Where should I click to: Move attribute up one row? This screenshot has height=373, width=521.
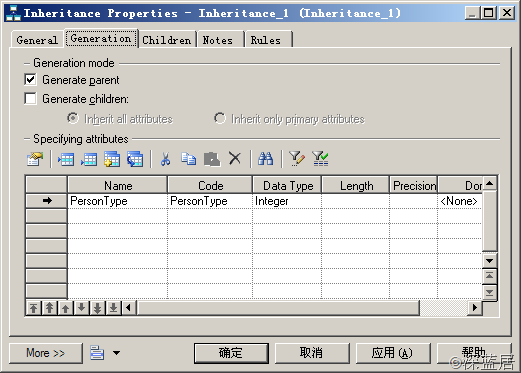[x=65, y=308]
